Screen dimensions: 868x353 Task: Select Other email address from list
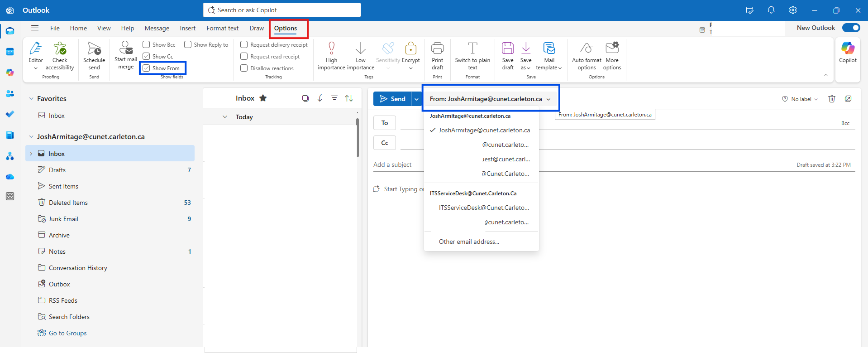coord(469,242)
